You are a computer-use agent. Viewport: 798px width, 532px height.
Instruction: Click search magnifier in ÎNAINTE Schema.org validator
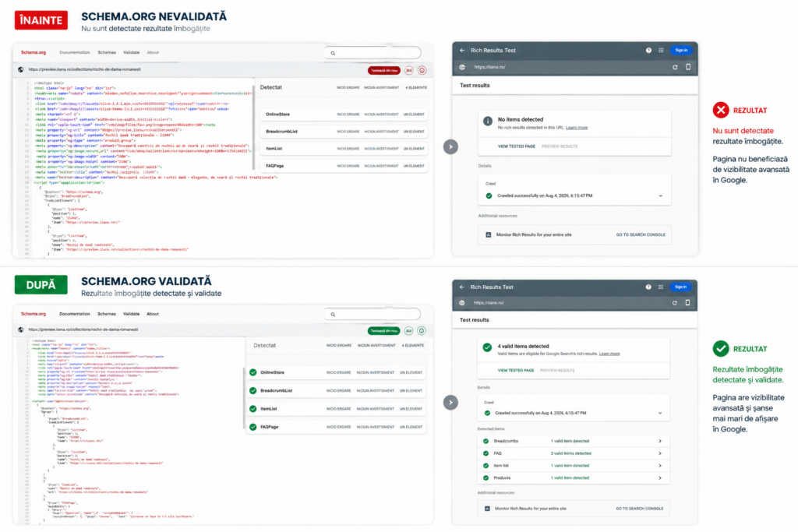(x=333, y=53)
